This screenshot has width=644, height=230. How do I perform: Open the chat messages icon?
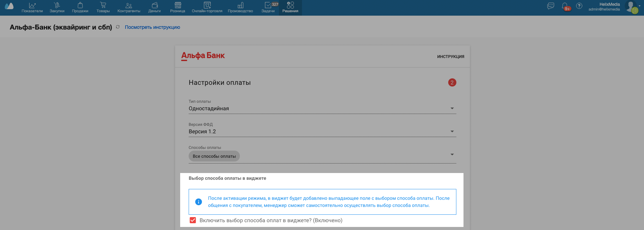tap(551, 6)
